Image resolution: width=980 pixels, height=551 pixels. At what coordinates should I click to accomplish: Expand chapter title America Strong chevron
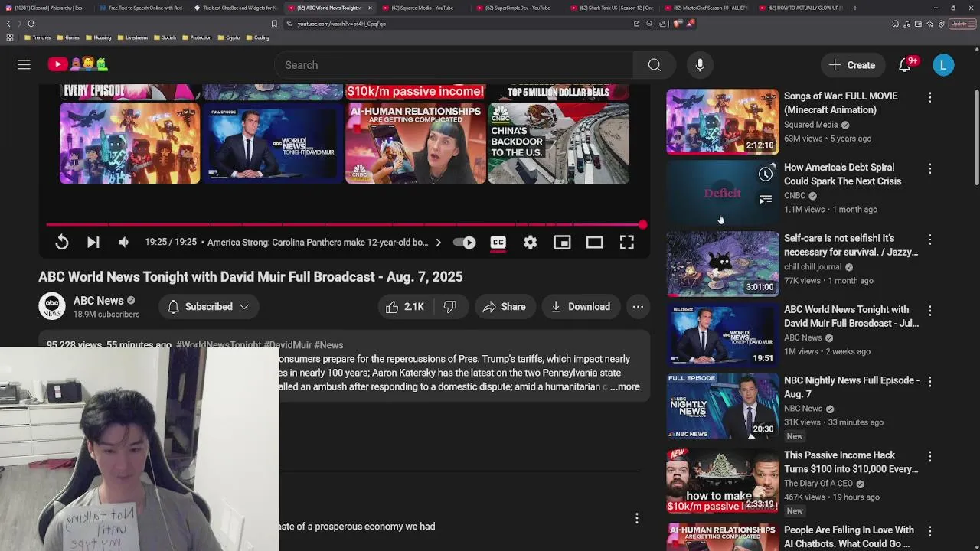click(438, 243)
